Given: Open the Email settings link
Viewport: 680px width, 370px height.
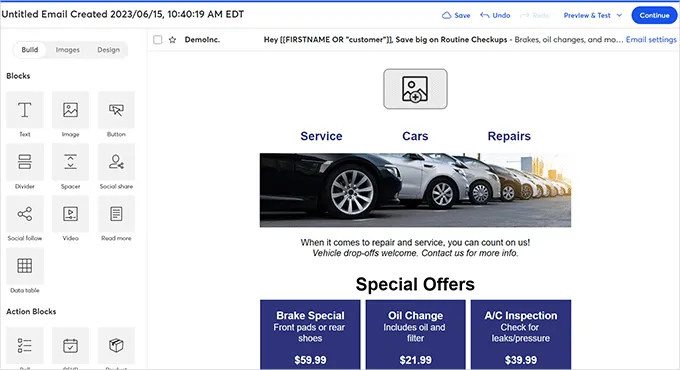Looking at the screenshot, I should point(651,39).
